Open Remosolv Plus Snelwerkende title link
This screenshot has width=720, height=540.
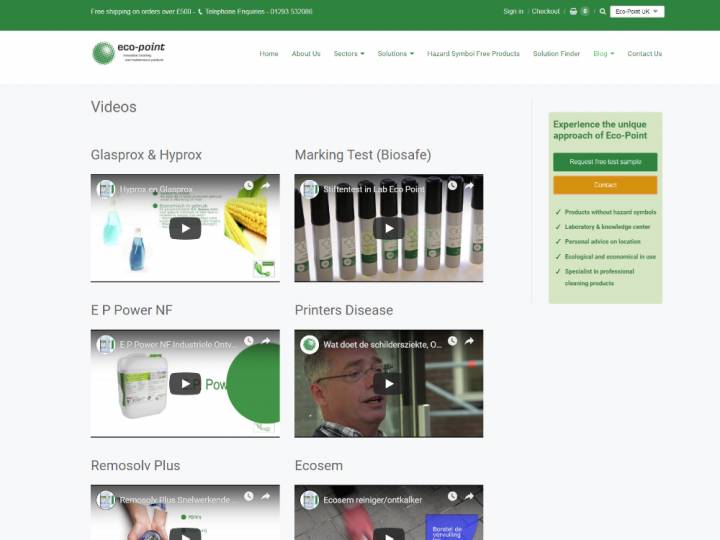tap(175, 500)
